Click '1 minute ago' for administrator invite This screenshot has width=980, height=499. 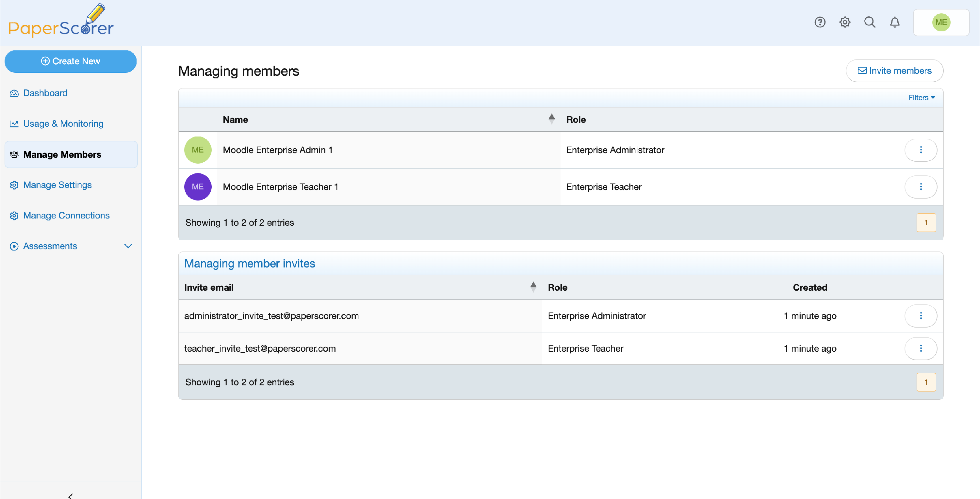pos(810,316)
